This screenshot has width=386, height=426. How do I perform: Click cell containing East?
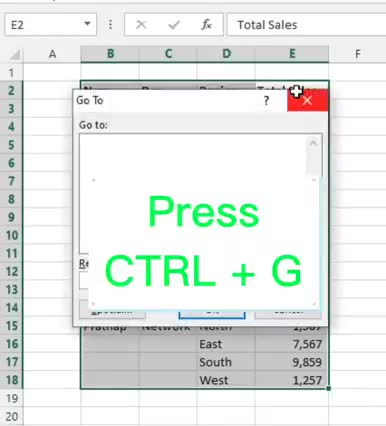[x=226, y=344]
